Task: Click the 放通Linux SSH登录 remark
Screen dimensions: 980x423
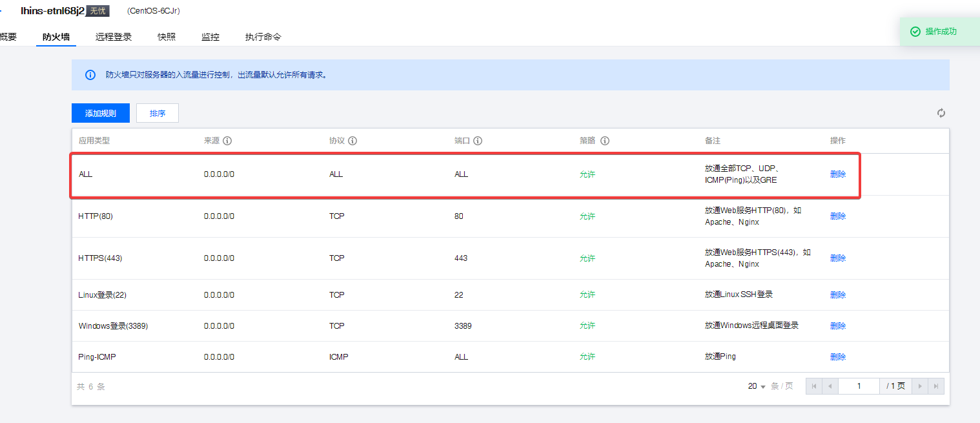Action: pos(739,294)
